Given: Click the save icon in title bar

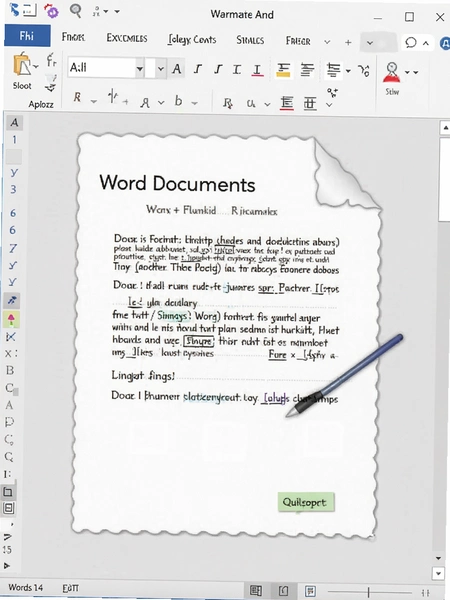Looking at the screenshot, I should (x=30, y=11).
